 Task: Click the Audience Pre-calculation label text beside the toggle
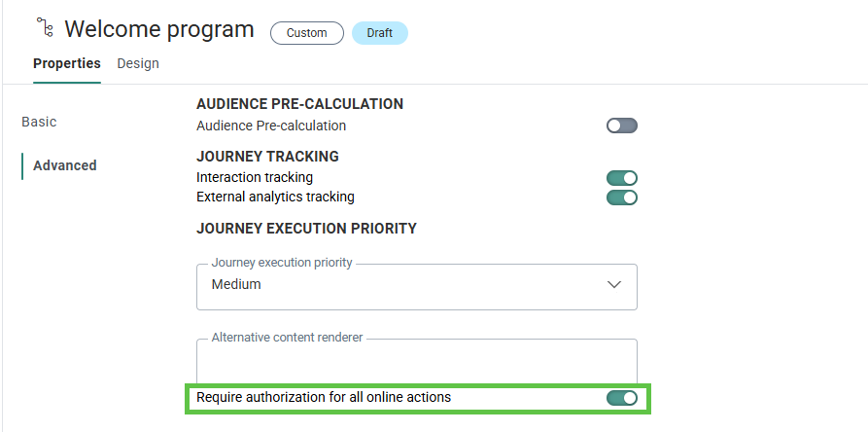[x=271, y=126]
